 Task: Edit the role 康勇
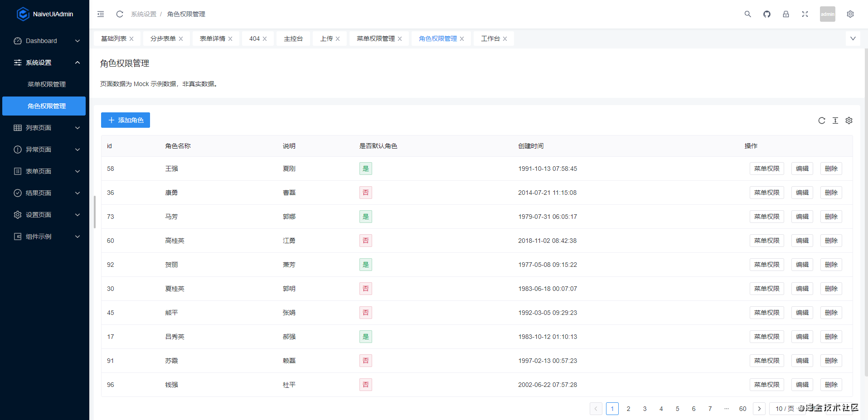[802, 193]
